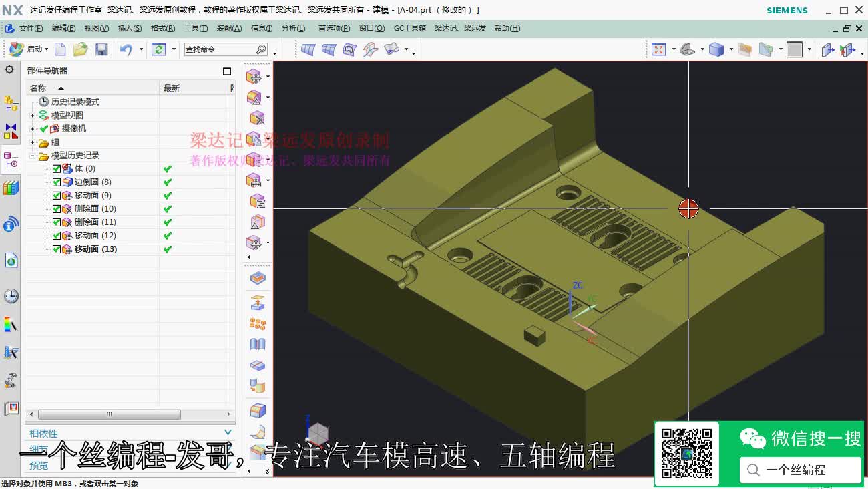Open the 启动 start menu icon
The image size is (868, 489).
coord(16,49)
